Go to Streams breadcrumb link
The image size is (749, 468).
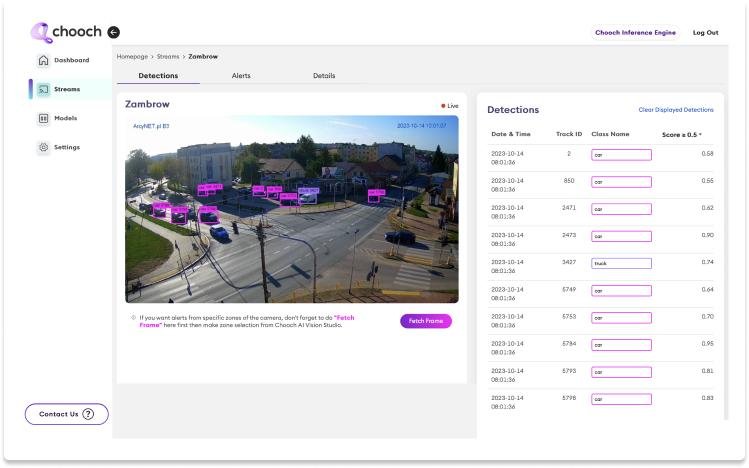click(168, 56)
